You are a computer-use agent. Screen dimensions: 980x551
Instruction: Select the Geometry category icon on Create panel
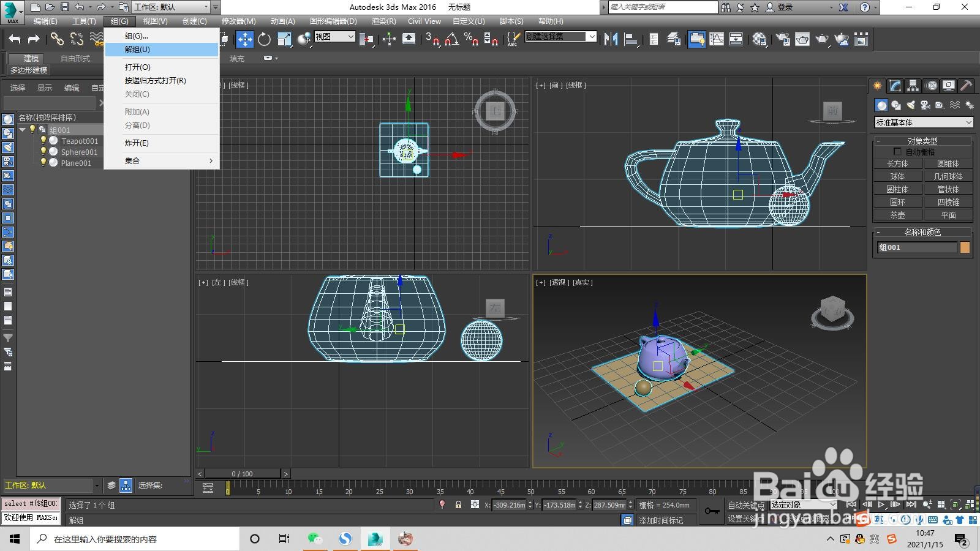point(881,105)
